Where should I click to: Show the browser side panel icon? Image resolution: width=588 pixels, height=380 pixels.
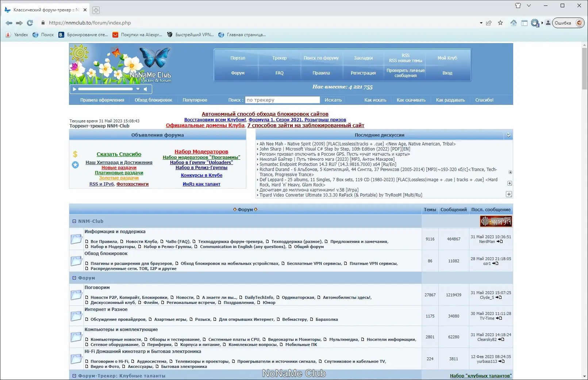(524, 23)
